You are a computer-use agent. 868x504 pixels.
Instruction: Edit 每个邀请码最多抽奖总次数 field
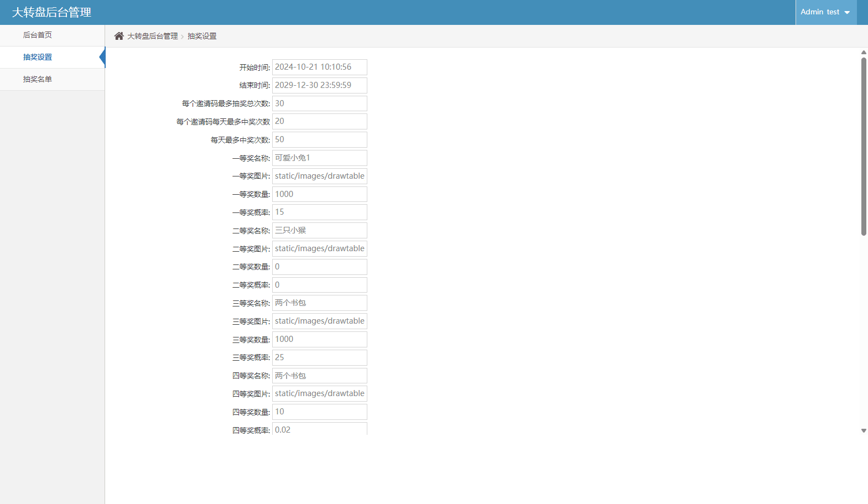pyautogui.click(x=320, y=103)
